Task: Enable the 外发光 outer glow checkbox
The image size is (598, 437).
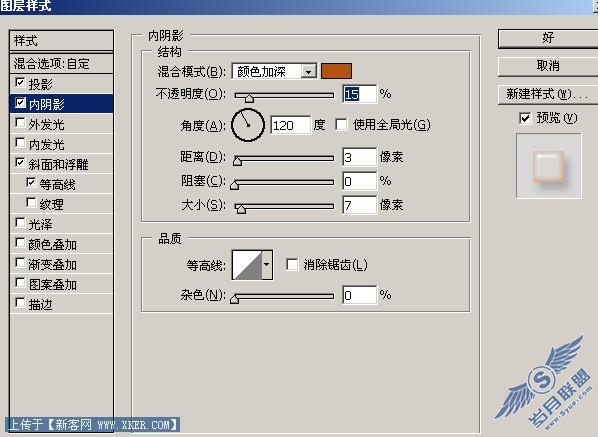Action: pos(20,123)
